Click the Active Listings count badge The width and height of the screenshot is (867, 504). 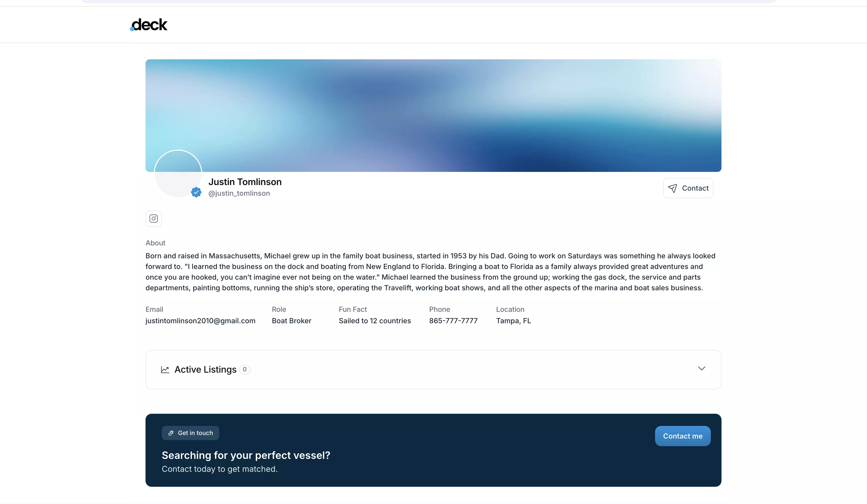245,369
